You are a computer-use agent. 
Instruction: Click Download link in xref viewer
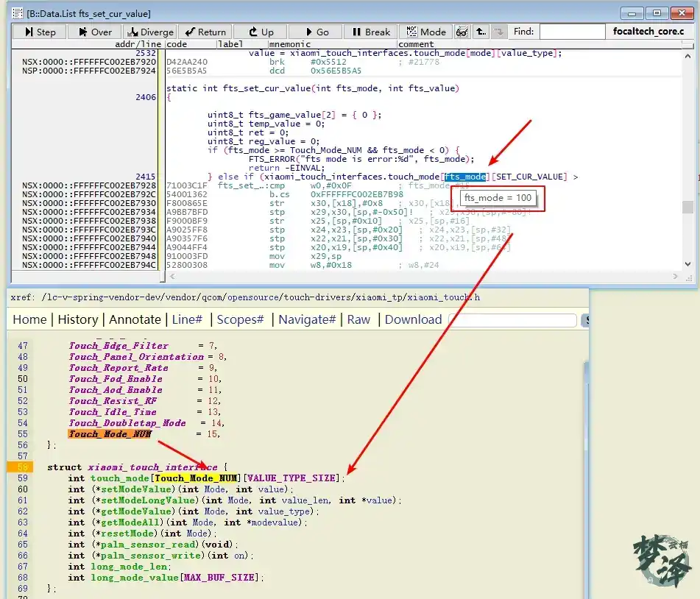(413, 319)
